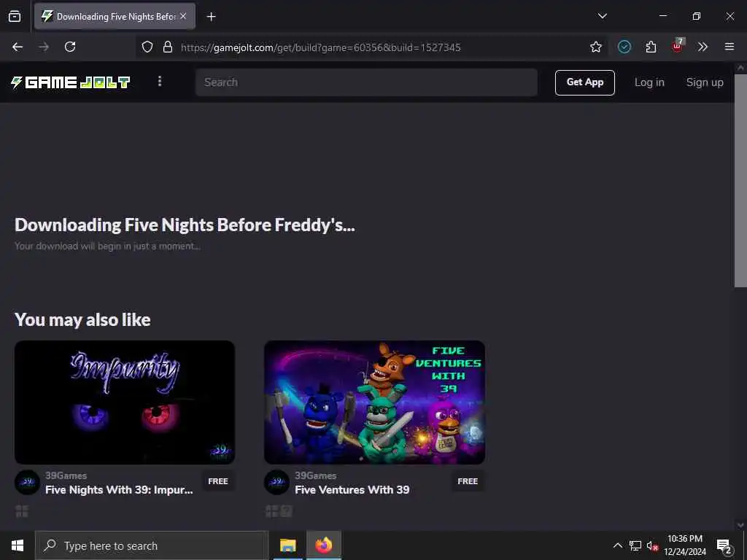Focus the Game Jolt Search field
The height and width of the screenshot is (560, 747).
click(x=366, y=82)
